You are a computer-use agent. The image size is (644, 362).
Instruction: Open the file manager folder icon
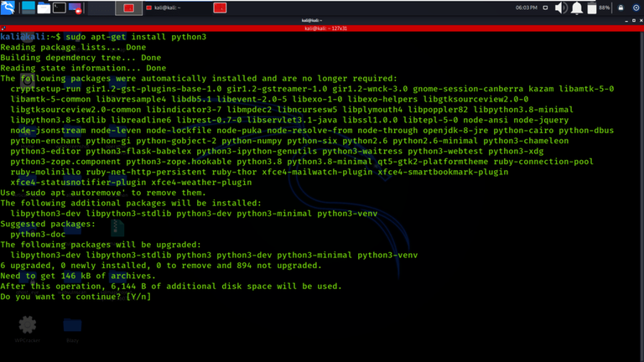coord(44,8)
